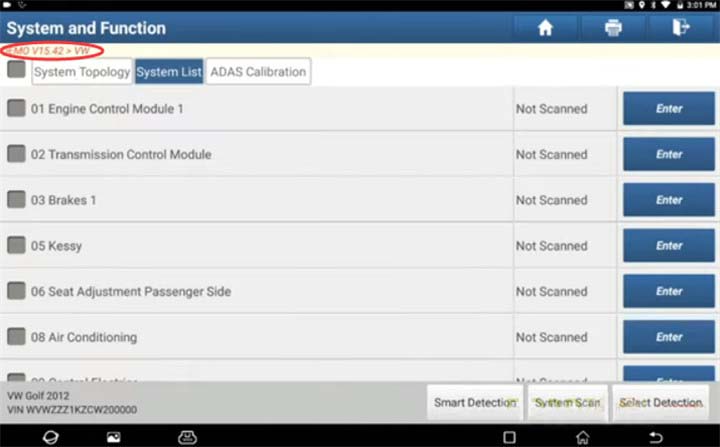Open the browser icon in bottom bar
This screenshot has width=720, height=447.
pos(51,437)
